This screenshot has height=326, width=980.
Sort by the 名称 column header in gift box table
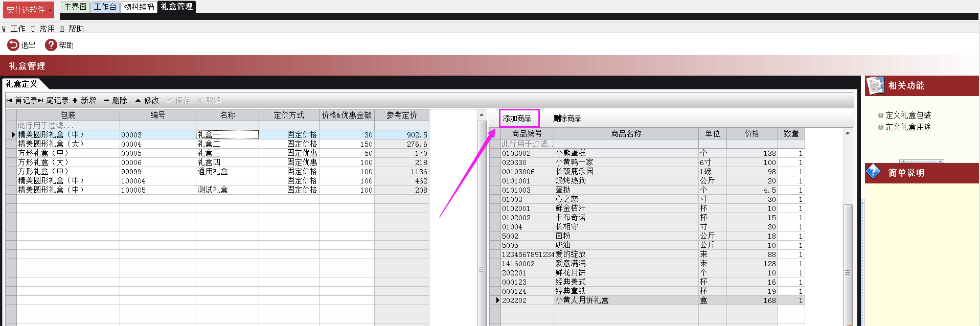pos(227,115)
